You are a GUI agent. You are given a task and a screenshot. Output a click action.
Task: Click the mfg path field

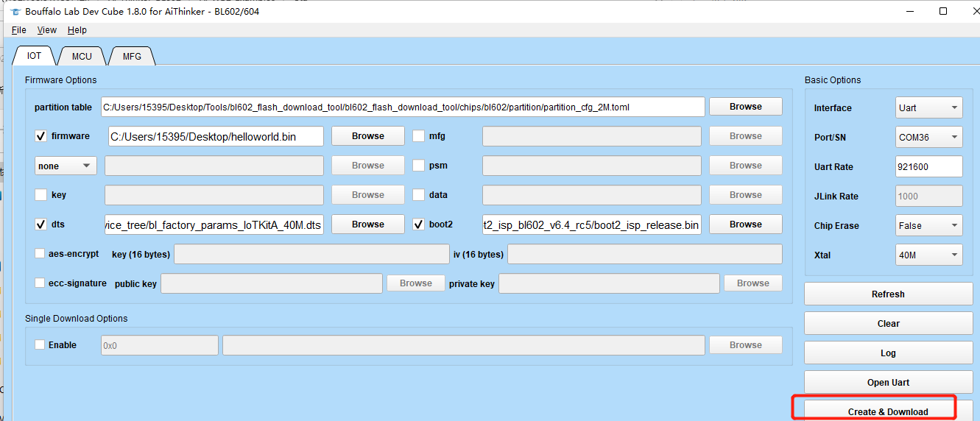click(591, 136)
